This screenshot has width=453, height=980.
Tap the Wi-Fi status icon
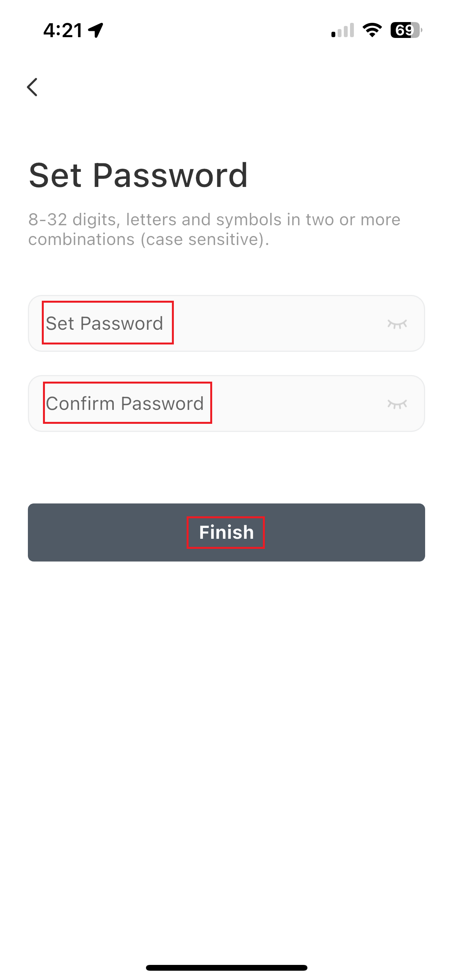(x=372, y=30)
